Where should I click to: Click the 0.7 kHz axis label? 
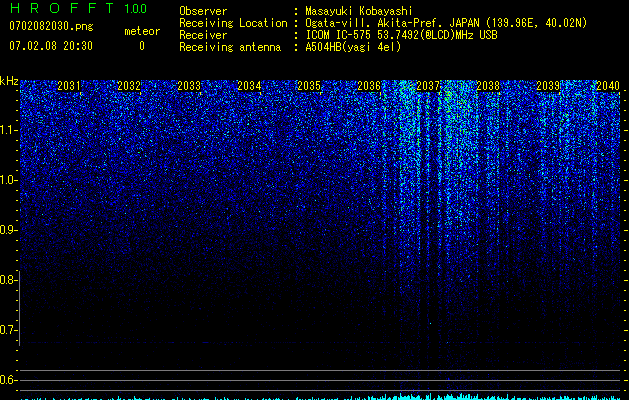pos(8,330)
